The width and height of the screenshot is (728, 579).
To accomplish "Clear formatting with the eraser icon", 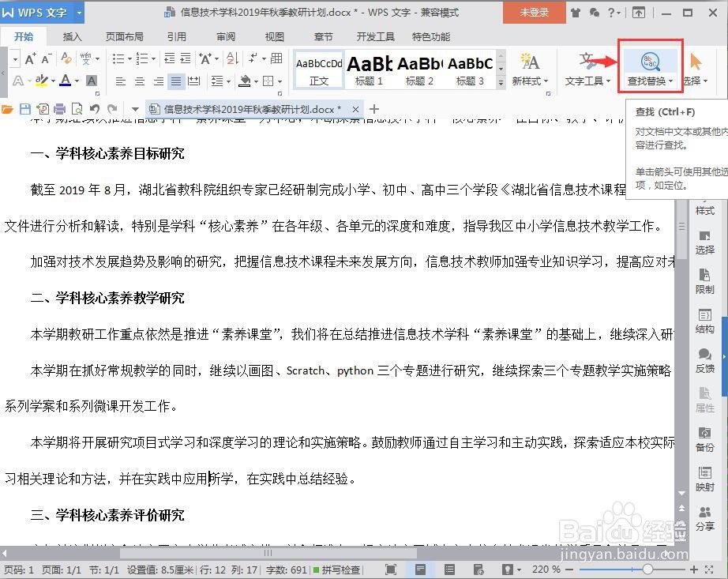I will (x=66, y=58).
